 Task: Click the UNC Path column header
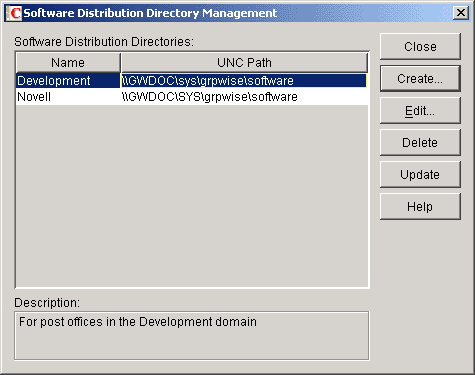click(x=244, y=63)
